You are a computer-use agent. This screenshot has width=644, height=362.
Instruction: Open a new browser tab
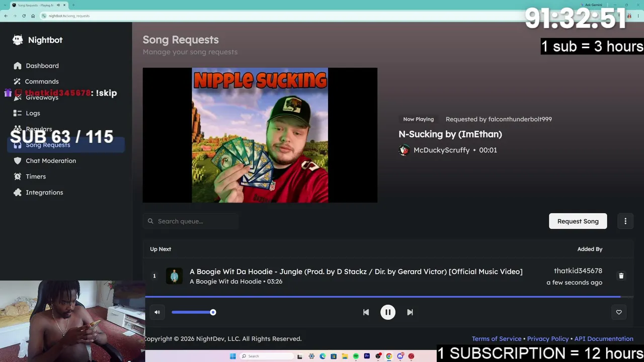(73, 5)
